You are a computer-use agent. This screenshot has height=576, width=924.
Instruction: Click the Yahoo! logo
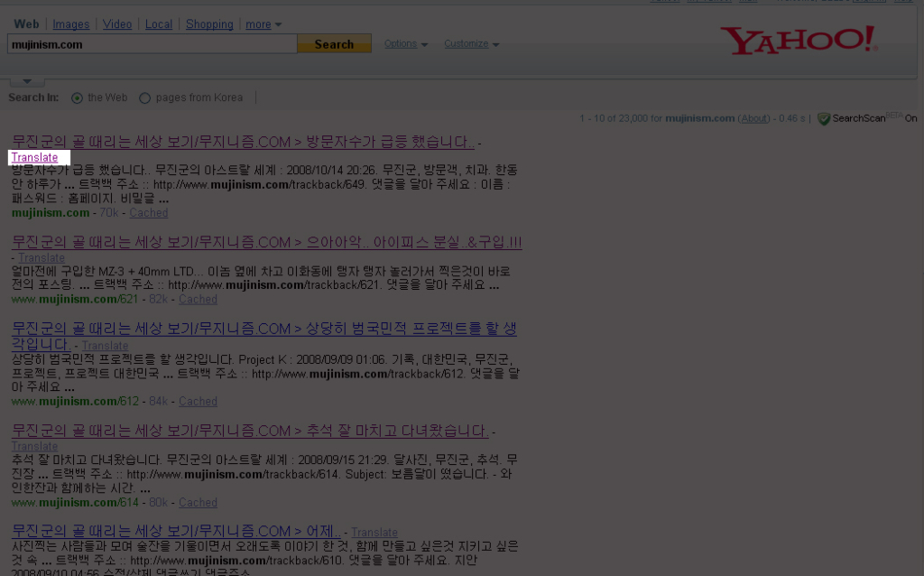point(799,40)
